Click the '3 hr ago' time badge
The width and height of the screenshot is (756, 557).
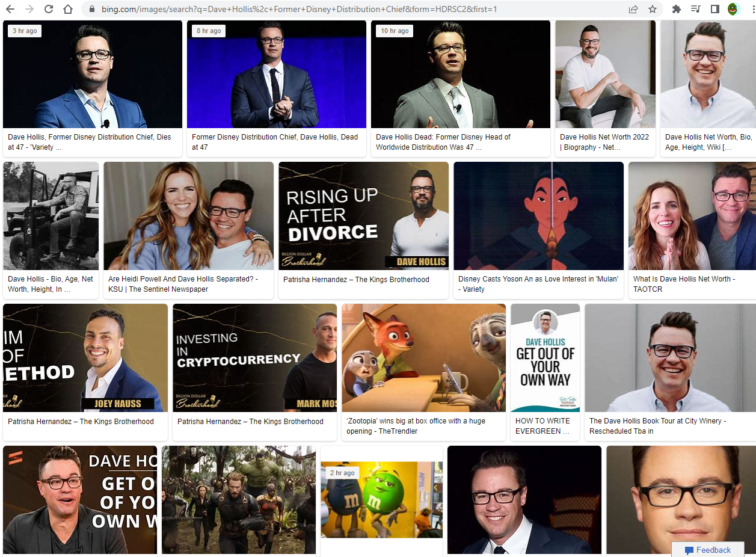click(x=25, y=31)
